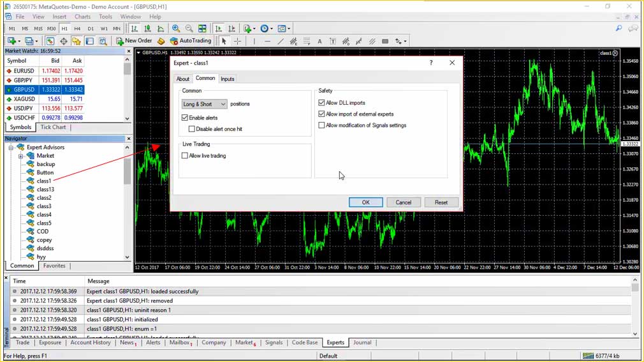Viewport: 644px width, 362px height.
Task: Select draw horizontal line tool
Action: (267, 41)
